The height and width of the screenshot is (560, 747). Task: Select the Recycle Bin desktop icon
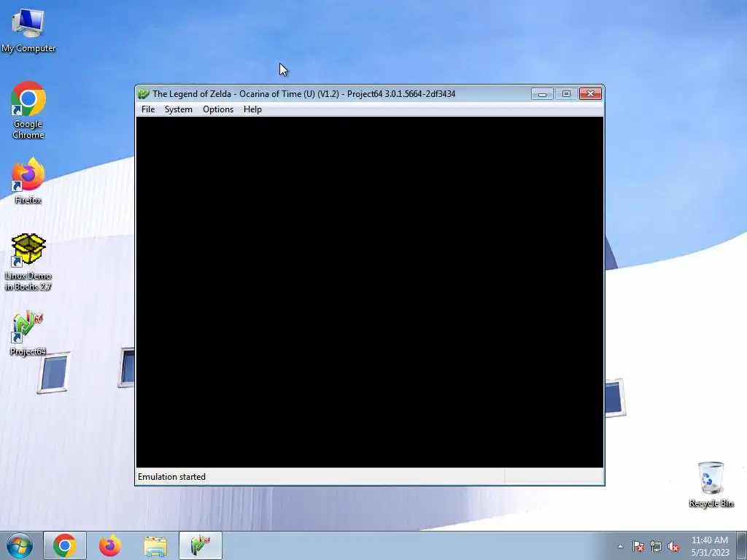pos(711,484)
